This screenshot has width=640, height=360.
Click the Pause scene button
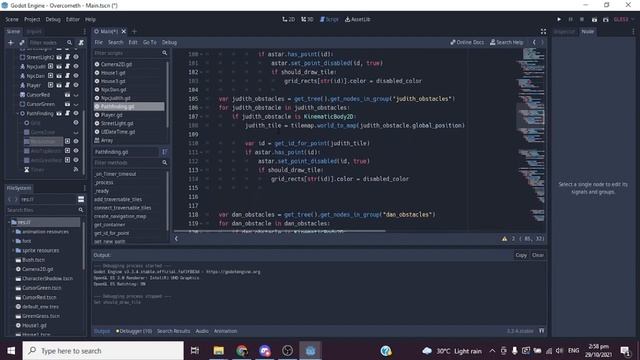pyautogui.click(x=571, y=19)
